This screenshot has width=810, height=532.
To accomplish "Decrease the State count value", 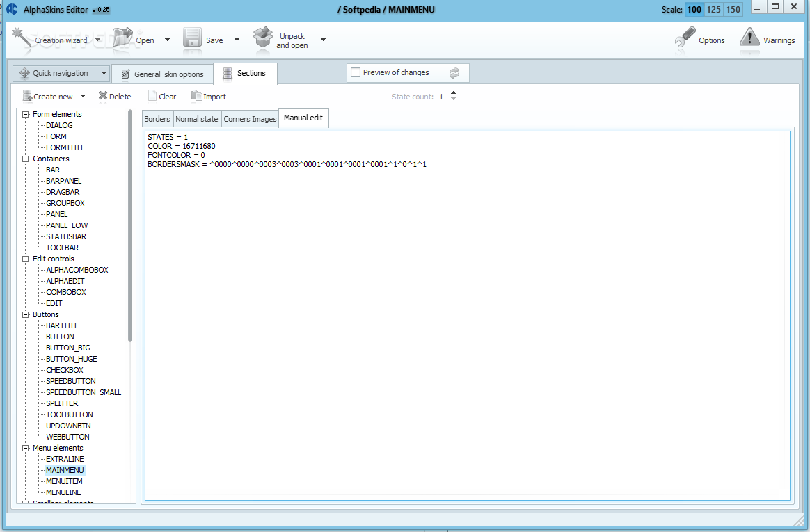I will pos(453,99).
